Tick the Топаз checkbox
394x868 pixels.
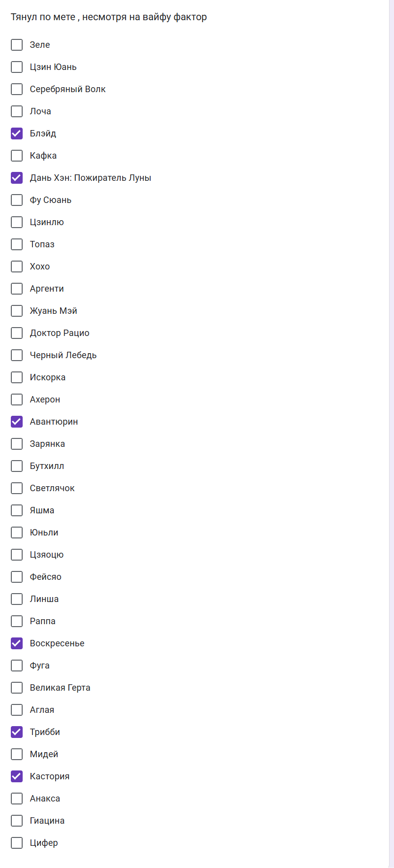pos(17,244)
